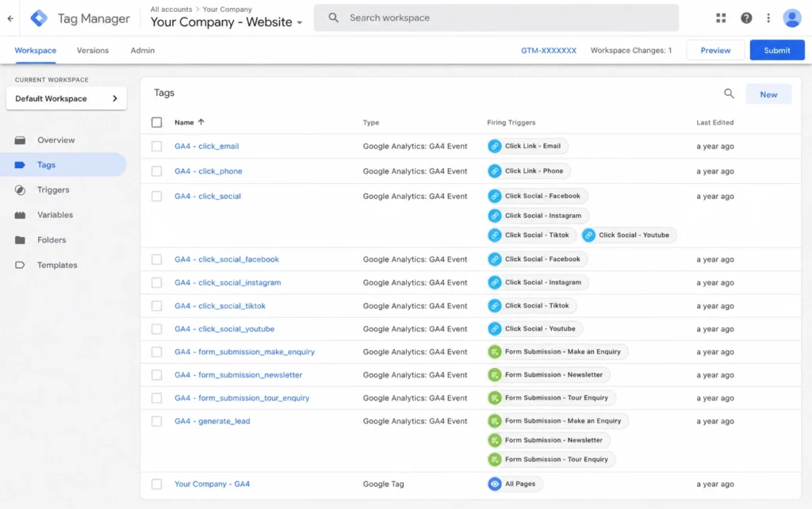812x509 pixels.
Task: Click the Preview button
Action: 715,50
